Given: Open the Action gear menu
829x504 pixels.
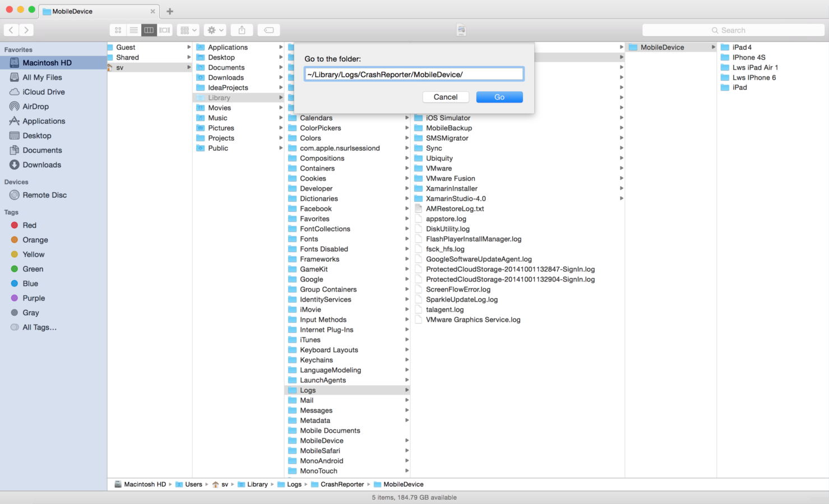Looking at the screenshot, I should [x=215, y=30].
